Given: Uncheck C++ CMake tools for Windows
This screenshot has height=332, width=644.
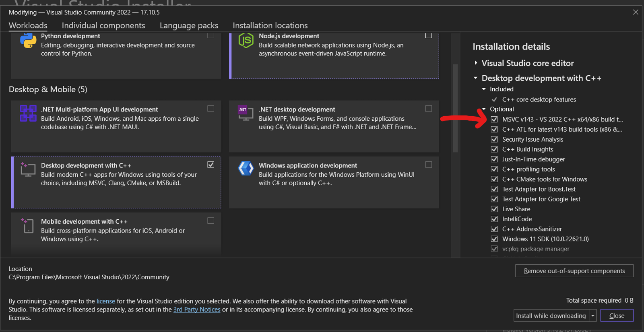Looking at the screenshot, I should (x=494, y=179).
